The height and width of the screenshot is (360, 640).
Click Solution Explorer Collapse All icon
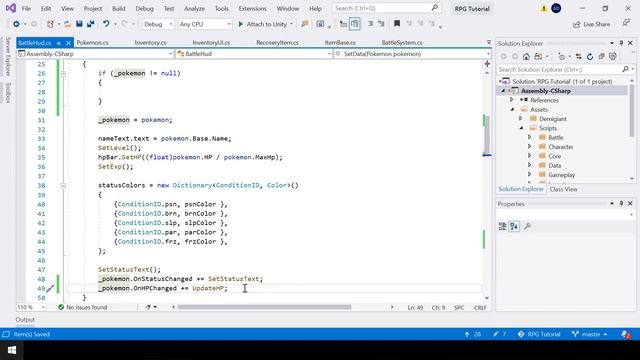point(601,57)
